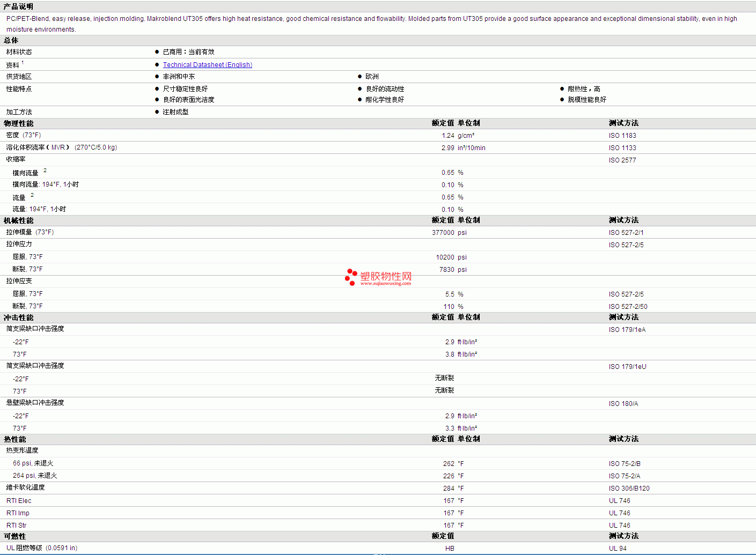The image size is (756, 555).
Task: Select the RTI Str row label
Action: pyautogui.click(x=16, y=526)
